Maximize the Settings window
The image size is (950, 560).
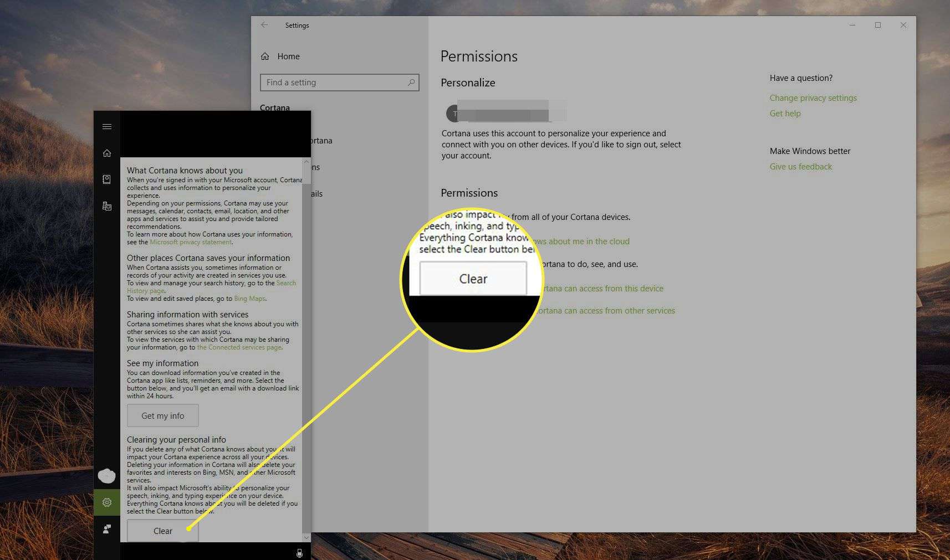[x=878, y=25]
